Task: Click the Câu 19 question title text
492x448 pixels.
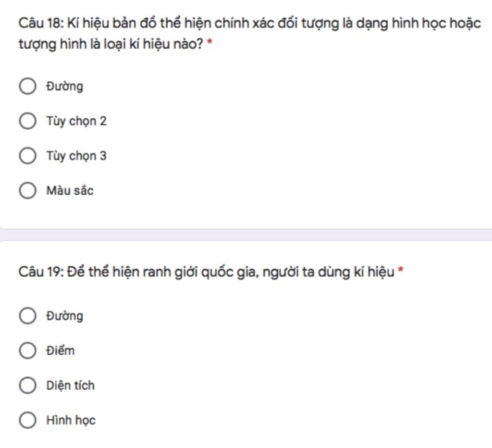Action: [x=206, y=272]
